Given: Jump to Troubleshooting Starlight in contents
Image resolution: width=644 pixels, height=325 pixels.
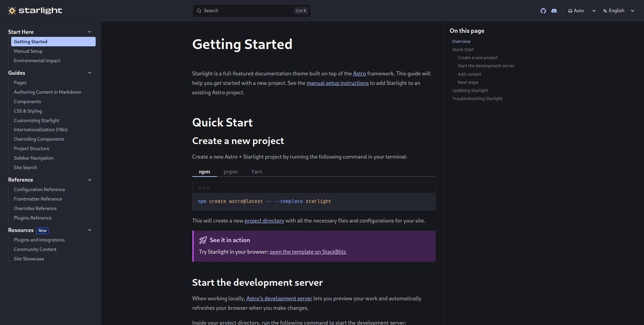Looking at the screenshot, I should (477, 98).
